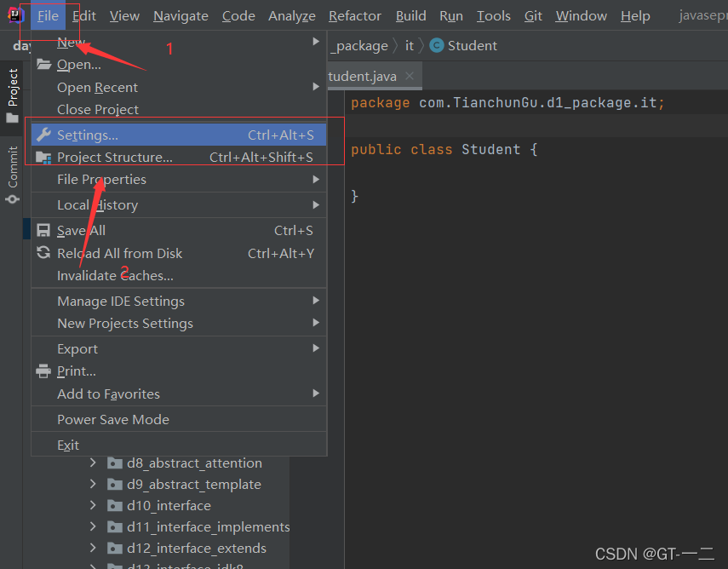Open the Tools menu
Image resolution: width=728 pixels, height=569 pixels.
(x=494, y=16)
